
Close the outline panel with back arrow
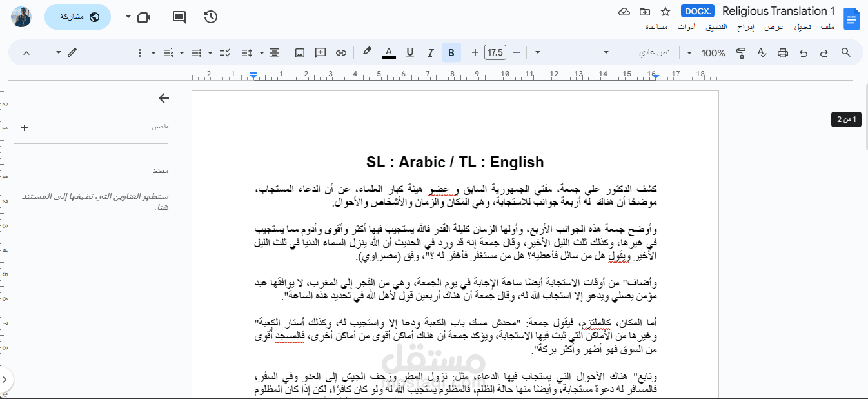pos(164,98)
